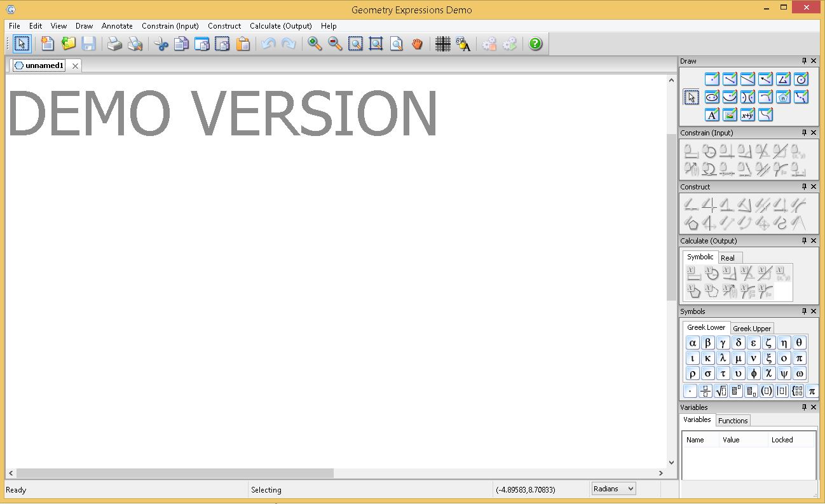Choose the Draw Text 'A' tool
Screen dimensions: 825x504
click(x=712, y=114)
